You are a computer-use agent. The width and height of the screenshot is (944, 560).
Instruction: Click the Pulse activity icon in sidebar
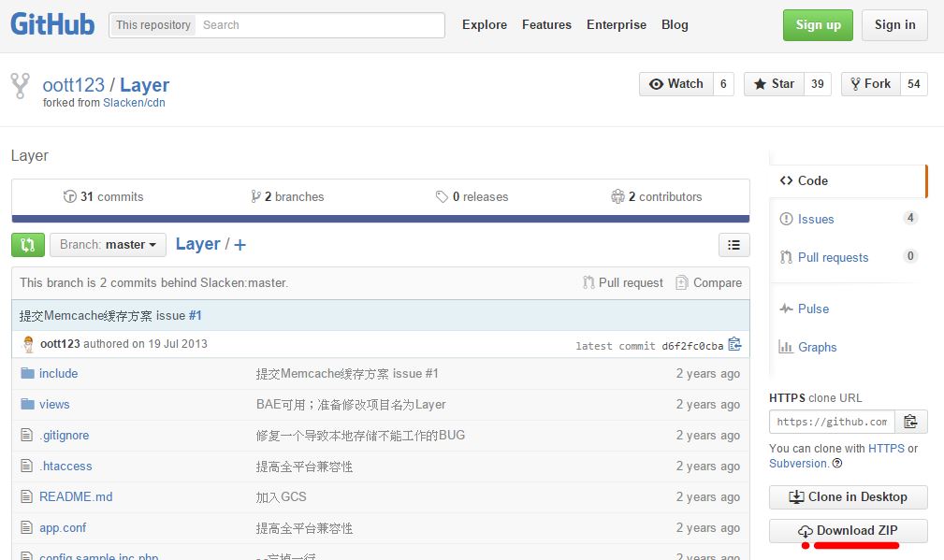click(x=786, y=309)
